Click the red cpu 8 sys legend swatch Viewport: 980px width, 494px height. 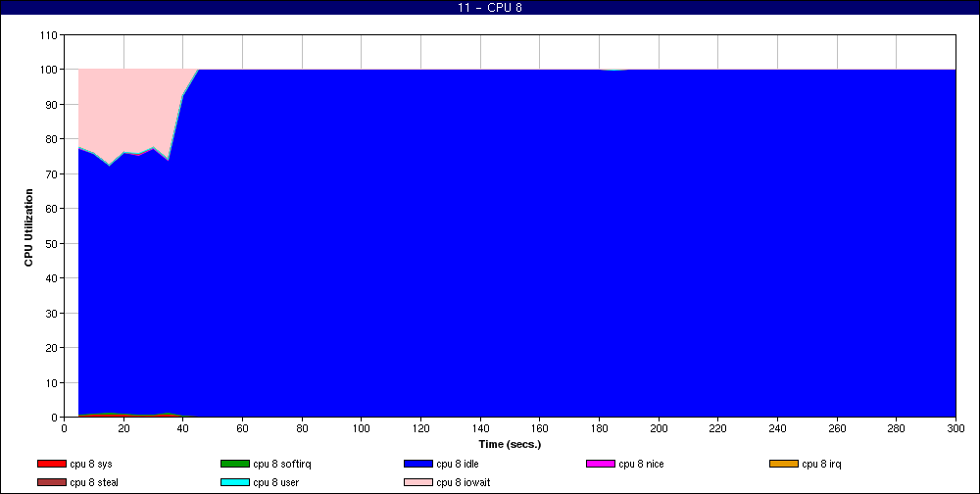tap(52, 464)
